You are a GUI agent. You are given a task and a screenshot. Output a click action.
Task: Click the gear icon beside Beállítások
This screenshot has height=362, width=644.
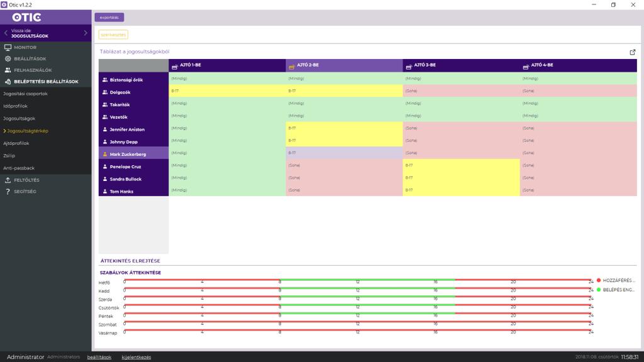tap(8, 58)
